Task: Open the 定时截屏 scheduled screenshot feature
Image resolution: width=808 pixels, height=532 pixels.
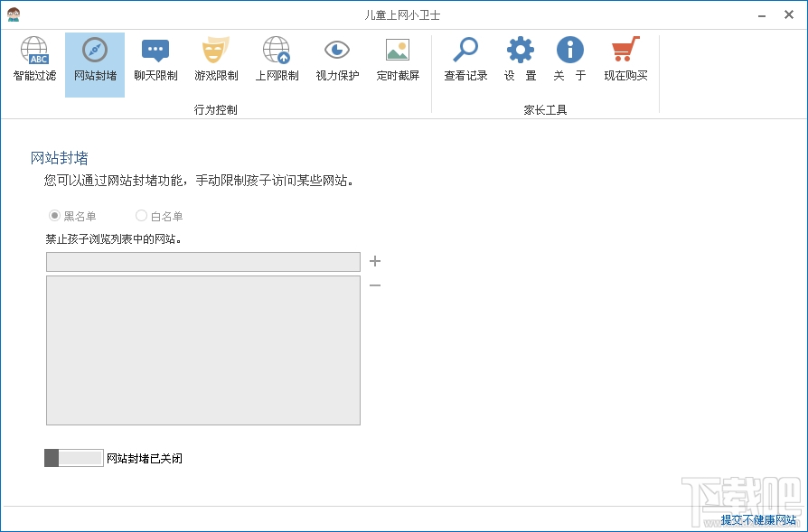Action: point(397,59)
